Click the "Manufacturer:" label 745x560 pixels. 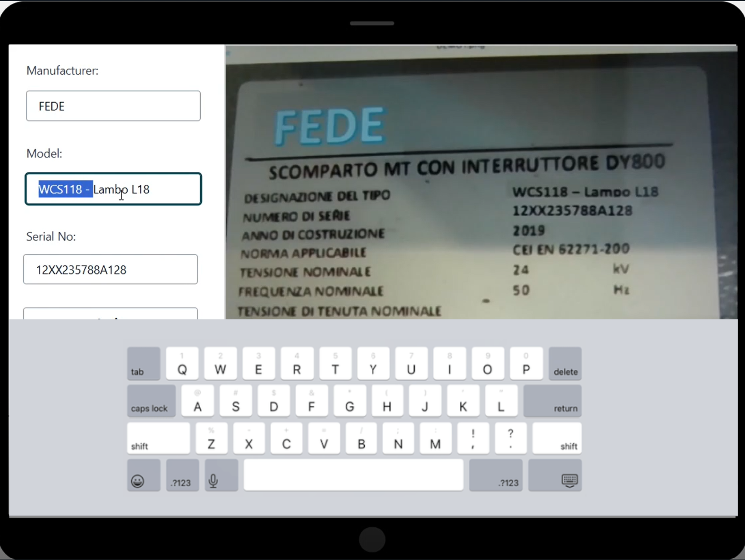pos(62,71)
